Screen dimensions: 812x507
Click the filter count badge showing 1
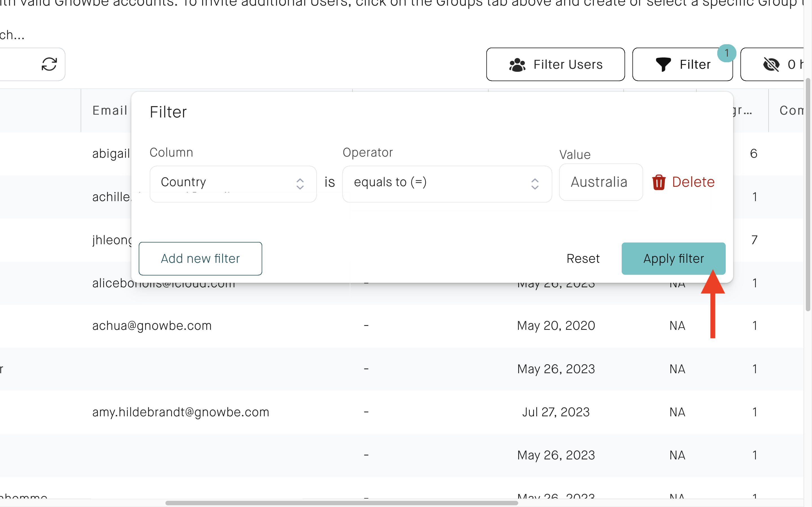click(x=727, y=53)
